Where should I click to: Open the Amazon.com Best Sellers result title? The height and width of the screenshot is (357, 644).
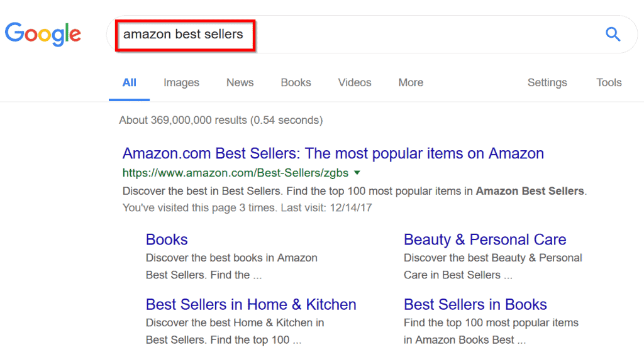[333, 153]
